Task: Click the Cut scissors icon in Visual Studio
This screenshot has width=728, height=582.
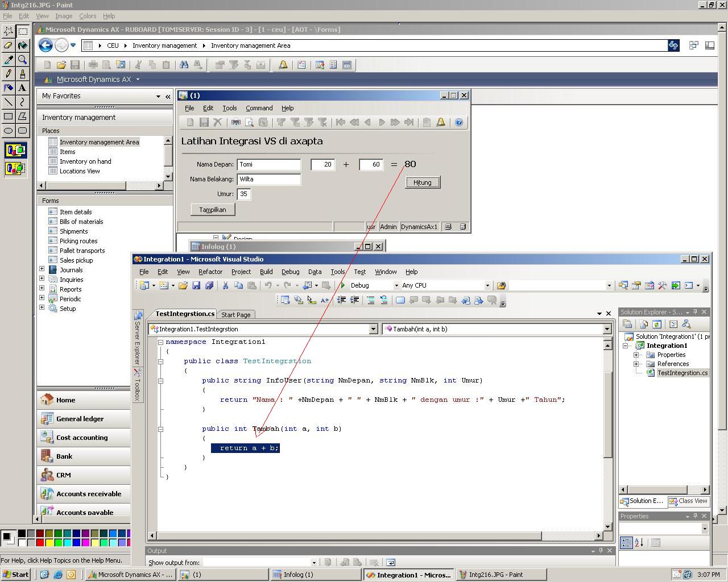Action: (225, 285)
